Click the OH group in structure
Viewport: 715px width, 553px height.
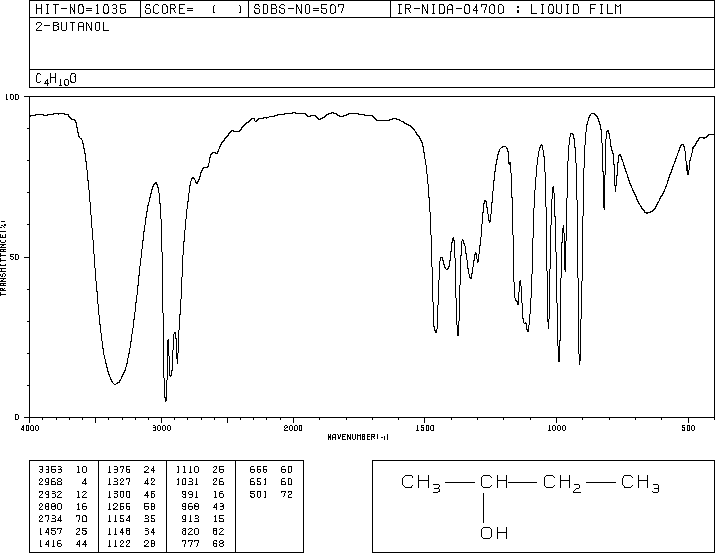tap(494, 533)
